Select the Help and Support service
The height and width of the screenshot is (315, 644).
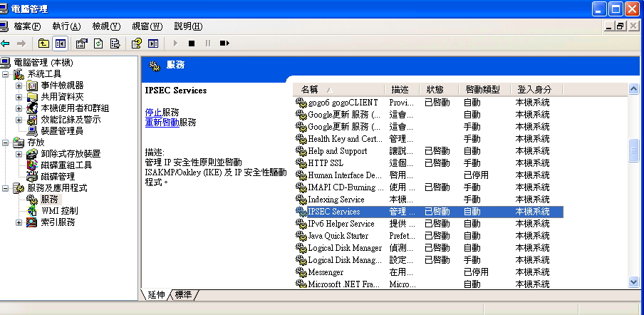pos(428,150)
